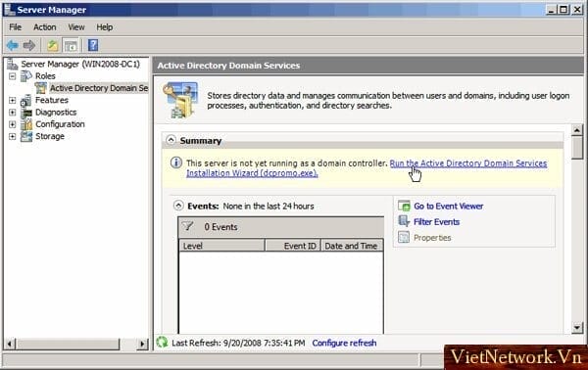The height and width of the screenshot is (370, 588).
Task: Collapse the Roles tree node
Action: tap(13, 76)
